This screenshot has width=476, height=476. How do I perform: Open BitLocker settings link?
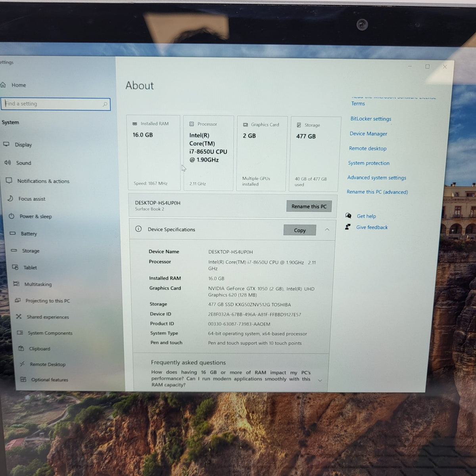pyautogui.click(x=370, y=119)
